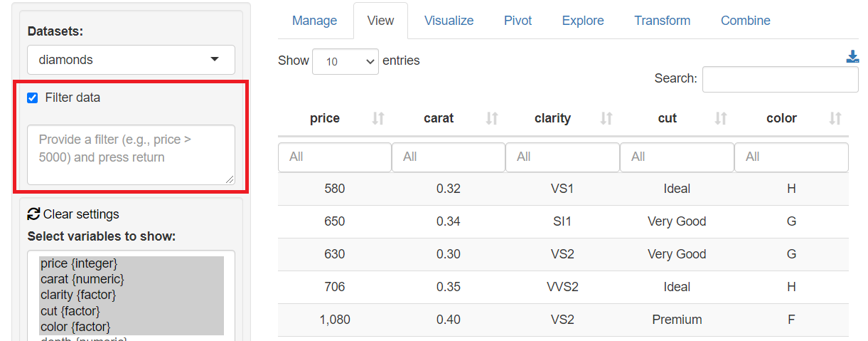Switch to the Visualize tab
This screenshot has height=341, width=868.
(x=449, y=21)
